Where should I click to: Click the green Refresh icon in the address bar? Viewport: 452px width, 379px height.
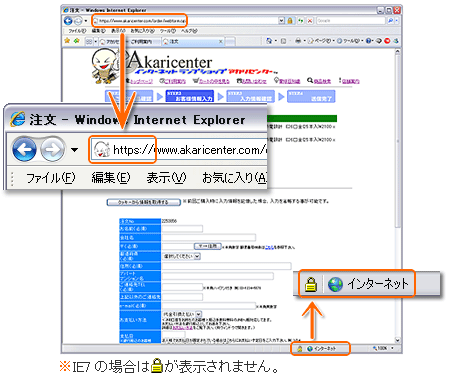coord(301,21)
